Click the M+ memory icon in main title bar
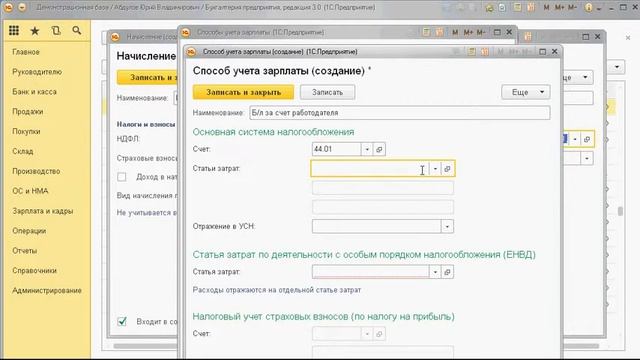The width and height of the screenshot is (640, 360). (x=560, y=7)
